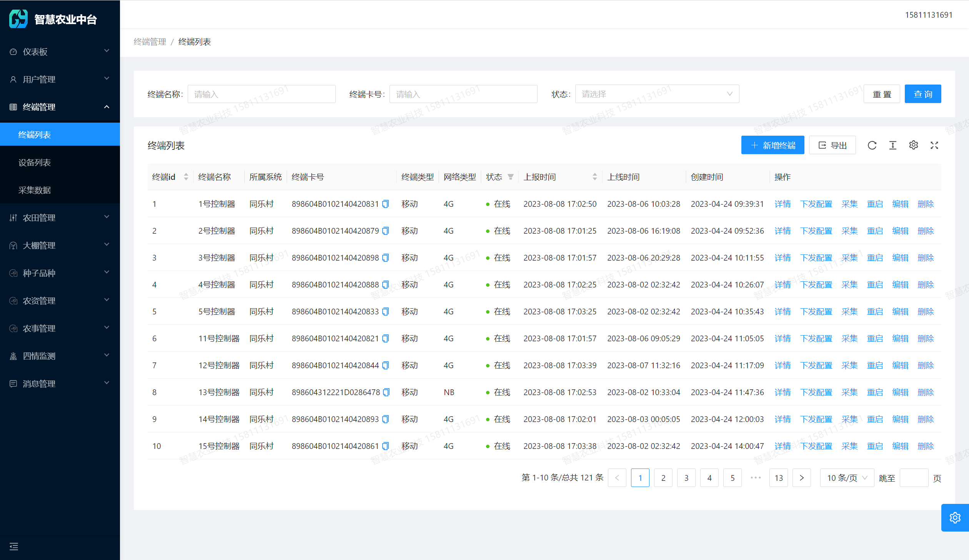969x560 pixels.
Task: Copy card number 898604B0102140420844
Action: (x=385, y=365)
